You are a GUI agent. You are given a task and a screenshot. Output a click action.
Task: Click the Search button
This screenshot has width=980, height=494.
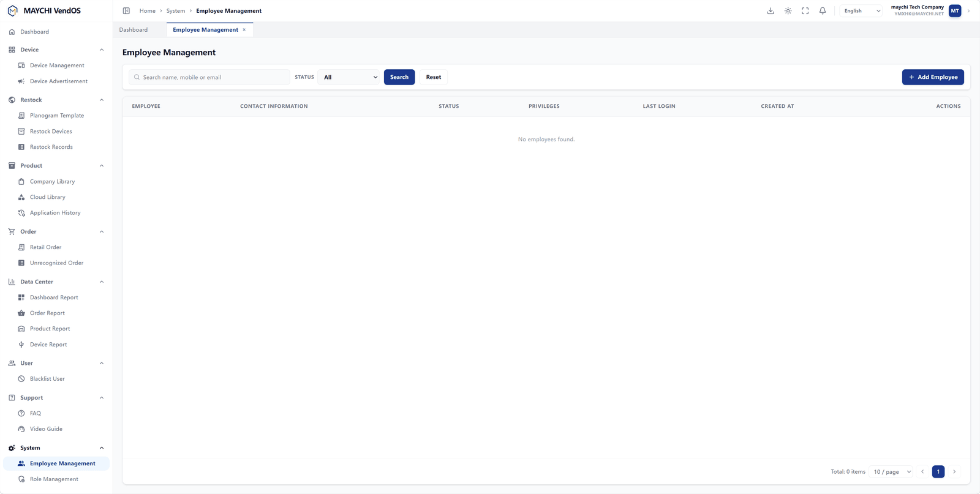coord(399,77)
